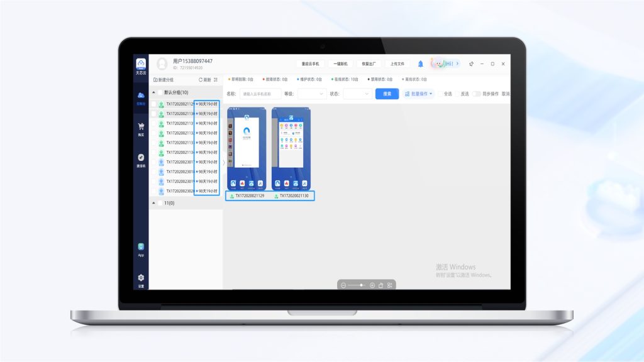Click the 重启云手机 restart button
The width and height of the screenshot is (644, 362).
point(311,63)
